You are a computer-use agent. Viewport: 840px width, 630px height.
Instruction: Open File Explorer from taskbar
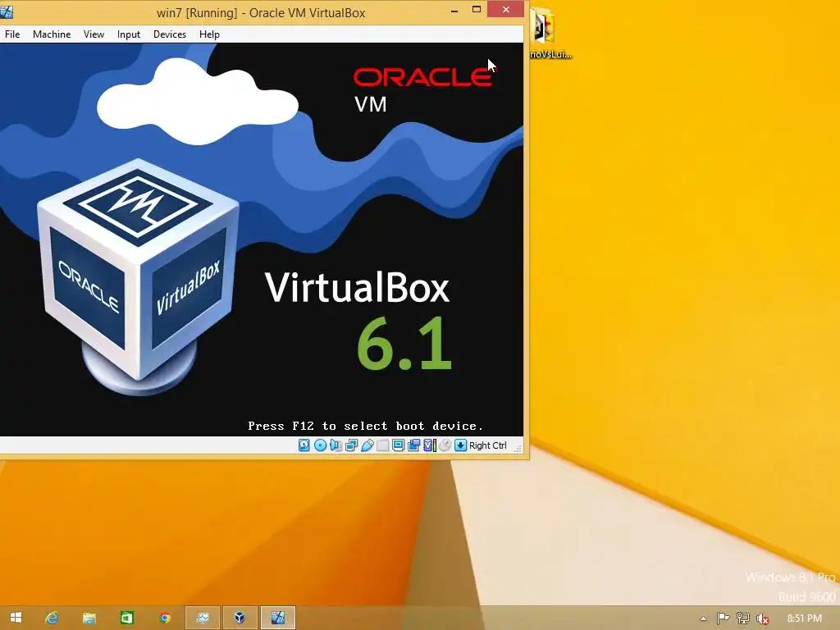click(89, 618)
